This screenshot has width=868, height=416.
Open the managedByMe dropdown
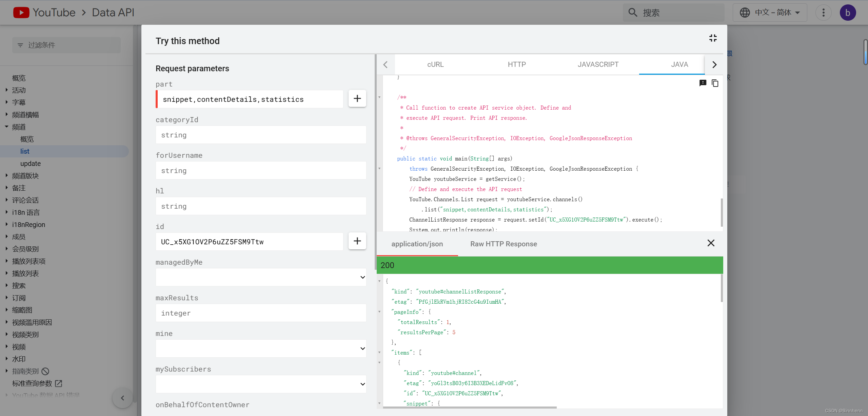(261, 277)
